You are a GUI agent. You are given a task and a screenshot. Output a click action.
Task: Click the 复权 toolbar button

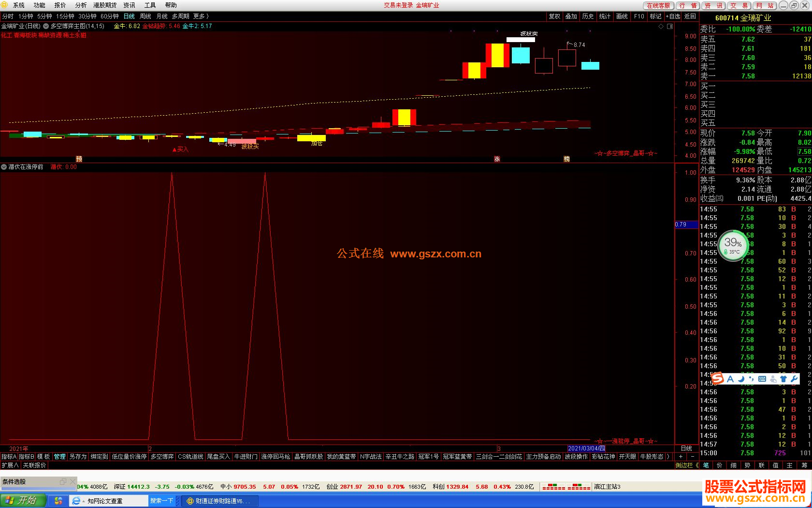554,16
